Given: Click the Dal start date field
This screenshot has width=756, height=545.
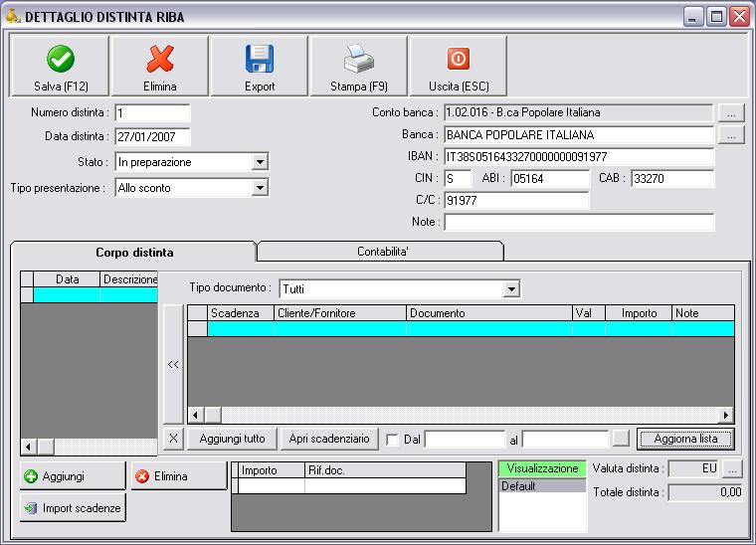Looking at the screenshot, I should pyautogui.click(x=465, y=440).
